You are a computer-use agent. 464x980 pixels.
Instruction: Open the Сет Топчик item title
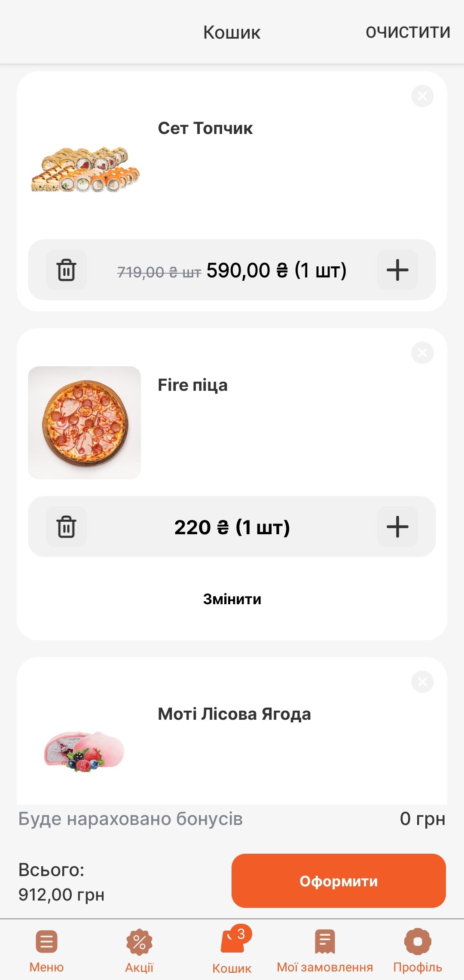pyautogui.click(x=205, y=128)
